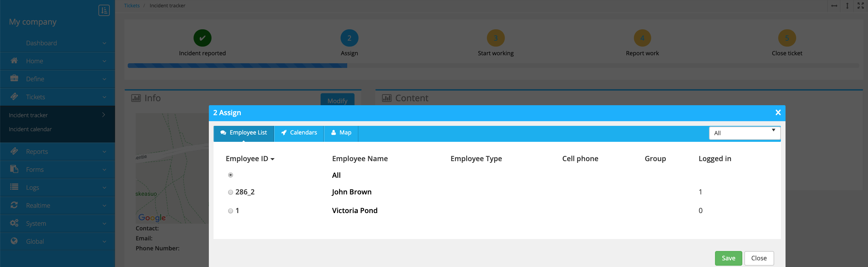Click the Realtime refresh icon
868x267 pixels.
pos(14,205)
